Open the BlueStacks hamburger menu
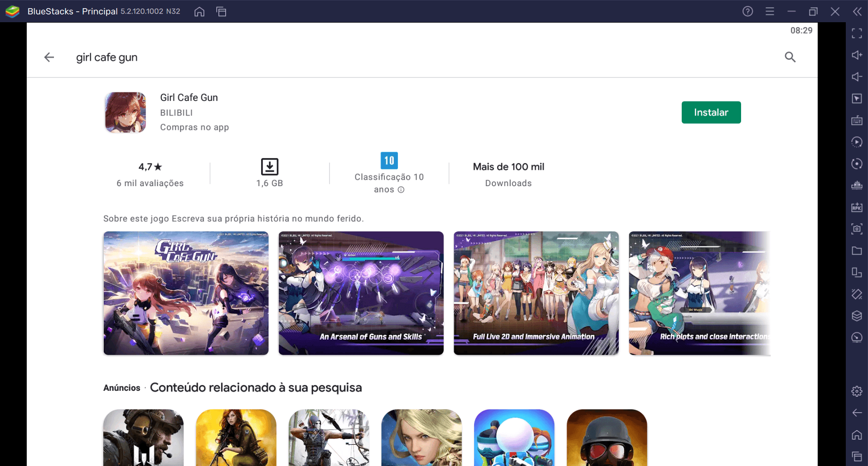868x466 pixels. (770, 11)
